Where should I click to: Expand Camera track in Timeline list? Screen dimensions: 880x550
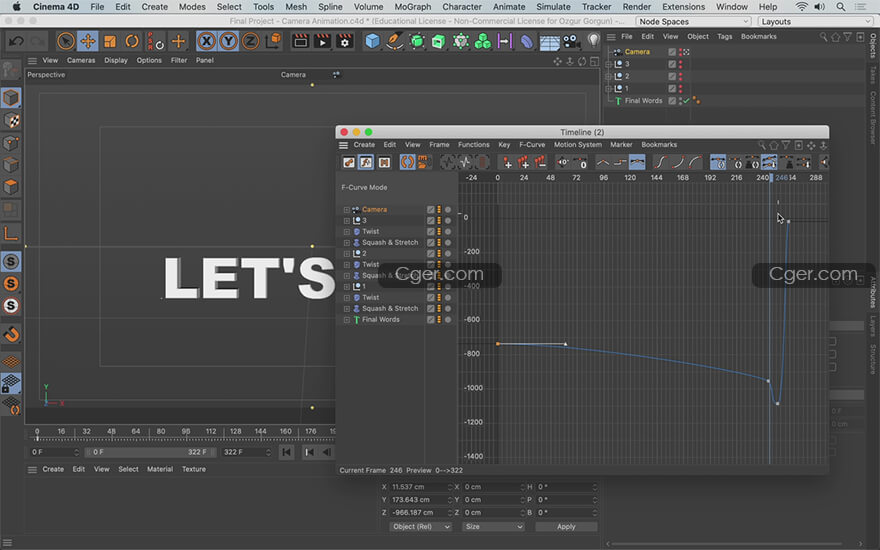(x=347, y=209)
